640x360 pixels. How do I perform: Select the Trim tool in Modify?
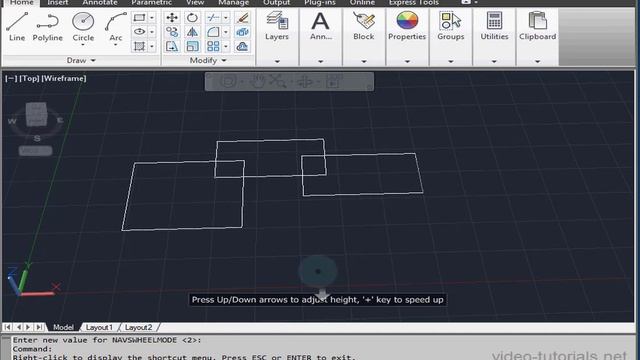[213, 18]
